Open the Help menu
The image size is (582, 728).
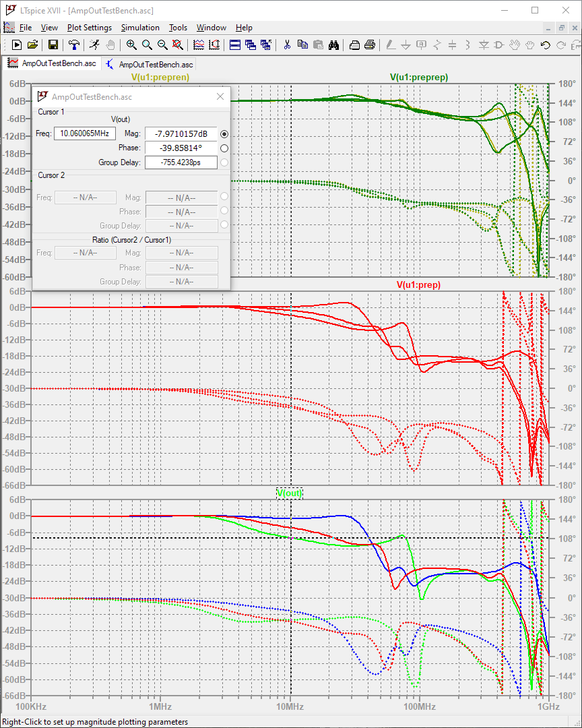point(244,28)
